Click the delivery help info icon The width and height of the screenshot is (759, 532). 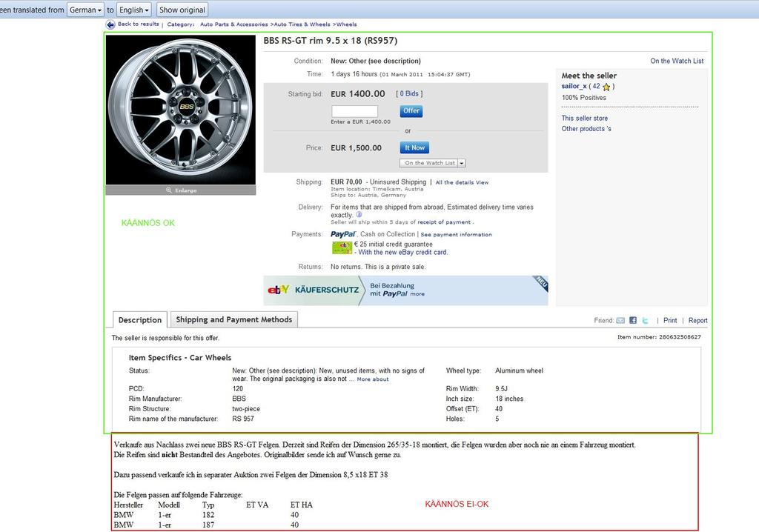coord(359,215)
